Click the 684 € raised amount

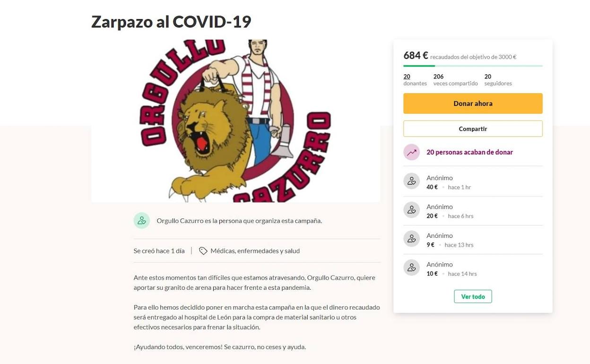click(x=416, y=56)
